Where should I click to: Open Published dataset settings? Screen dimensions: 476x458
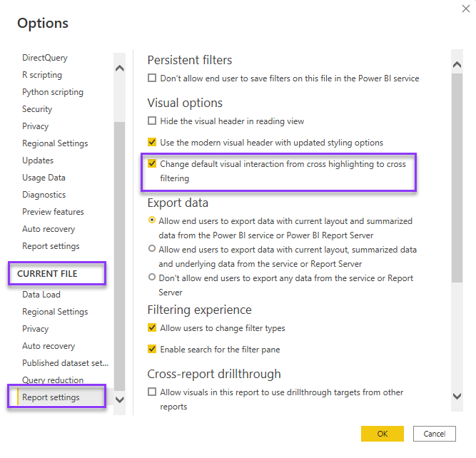coord(65,363)
